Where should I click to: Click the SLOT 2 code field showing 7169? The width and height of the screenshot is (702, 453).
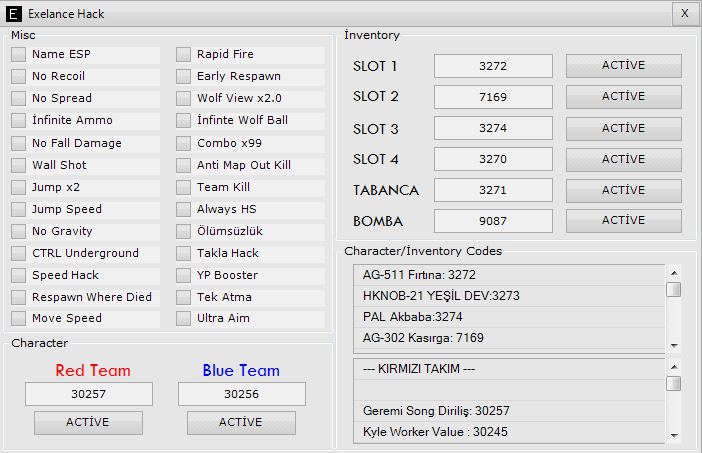493,97
